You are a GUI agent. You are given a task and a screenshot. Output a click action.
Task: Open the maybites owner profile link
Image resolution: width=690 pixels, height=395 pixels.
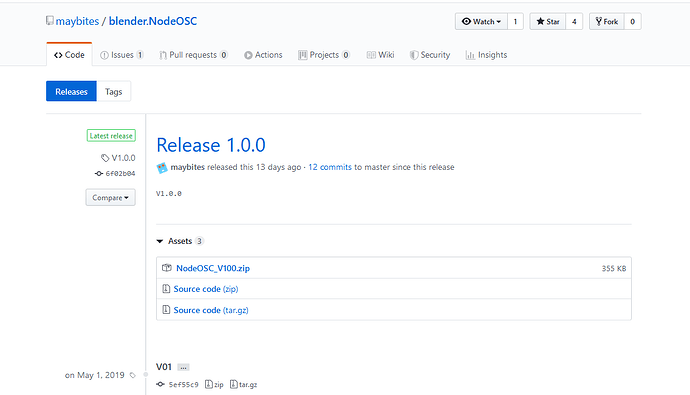[x=77, y=21]
